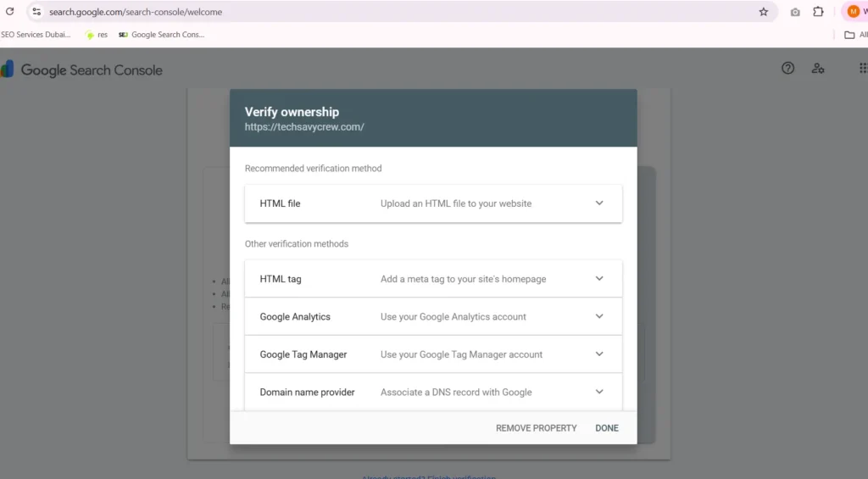Open the SEO Services Dubai bookmark
Screen dimensions: 868x479
pos(36,34)
